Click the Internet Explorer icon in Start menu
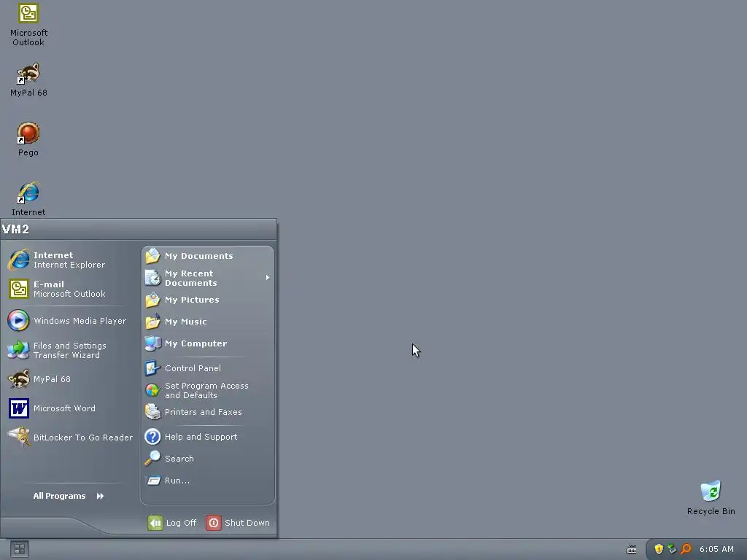Viewport: 747px width, 560px height. pyautogui.click(x=19, y=260)
